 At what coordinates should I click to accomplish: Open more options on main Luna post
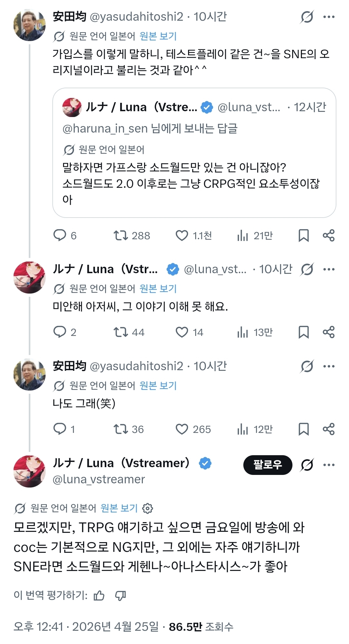pyautogui.click(x=329, y=465)
